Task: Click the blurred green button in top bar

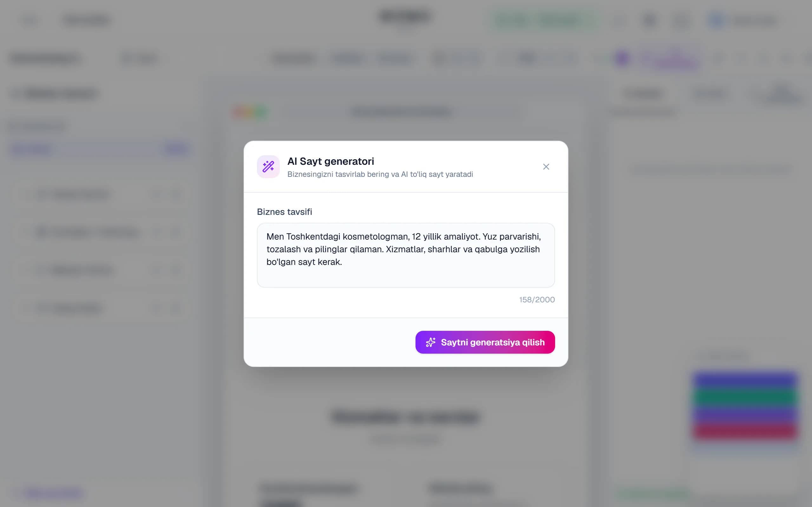Action: (544, 21)
